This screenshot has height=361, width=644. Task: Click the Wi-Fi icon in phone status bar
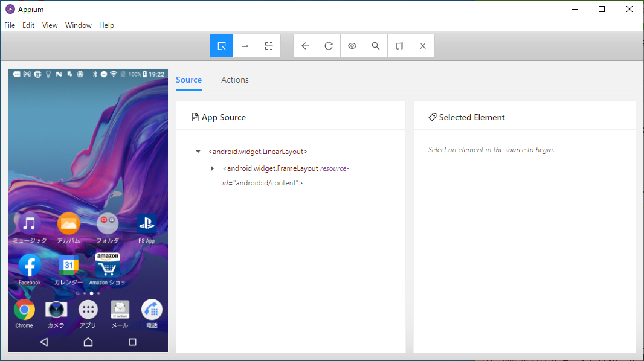pos(114,74)
